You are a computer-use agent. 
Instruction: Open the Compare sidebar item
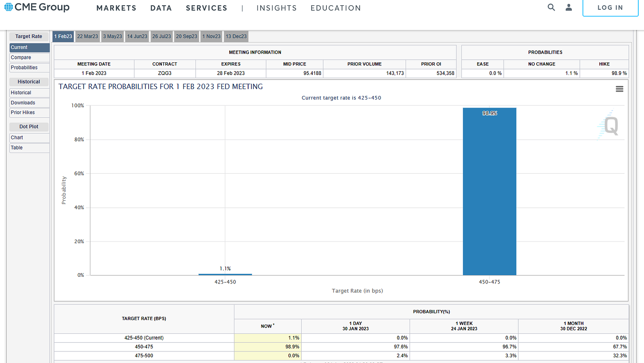coord(30,57)
